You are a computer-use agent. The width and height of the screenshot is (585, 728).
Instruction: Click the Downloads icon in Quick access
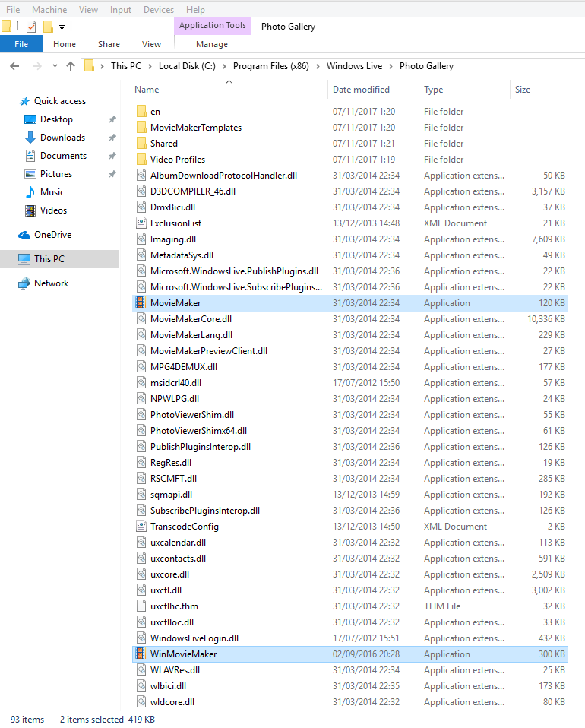tap(30, 138)
